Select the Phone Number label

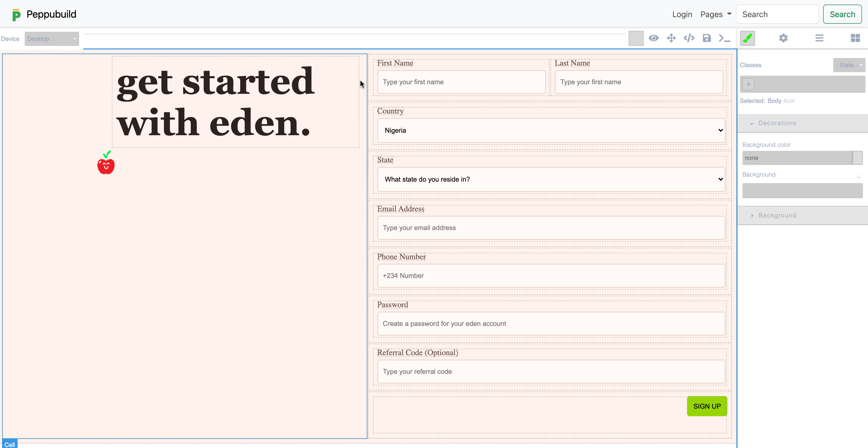[x=401, y=257]
